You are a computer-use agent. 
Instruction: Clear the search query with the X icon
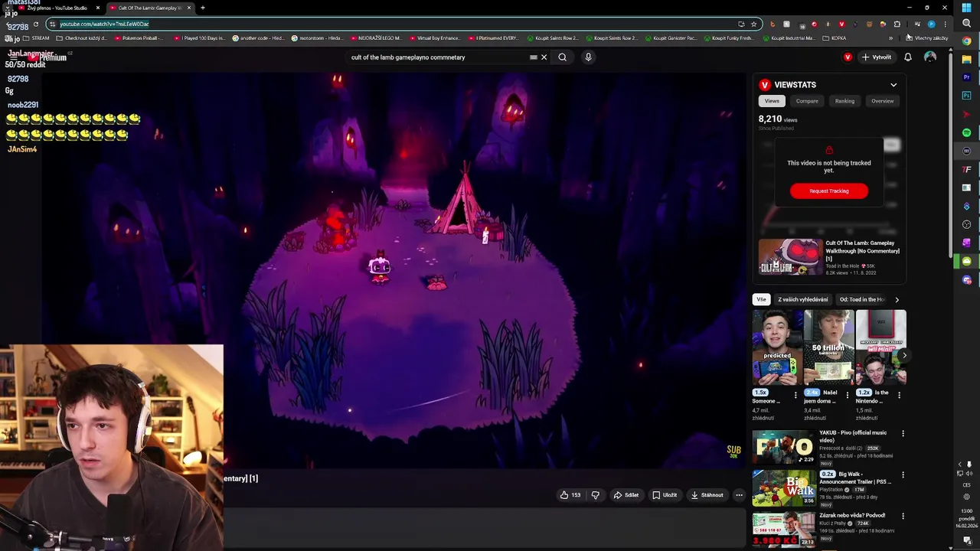pos(544,57)
